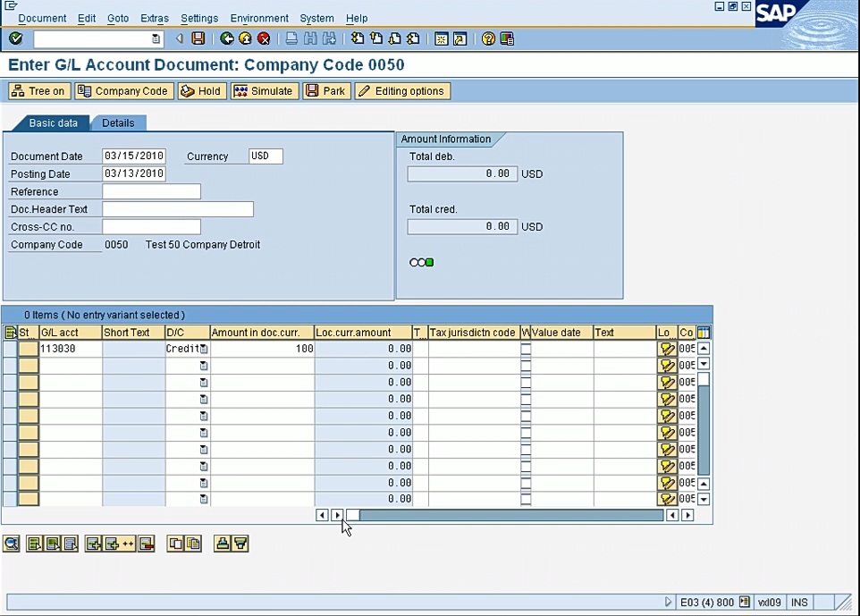Click the Park button
Screen dimensions: 860x616
point(326,91)
